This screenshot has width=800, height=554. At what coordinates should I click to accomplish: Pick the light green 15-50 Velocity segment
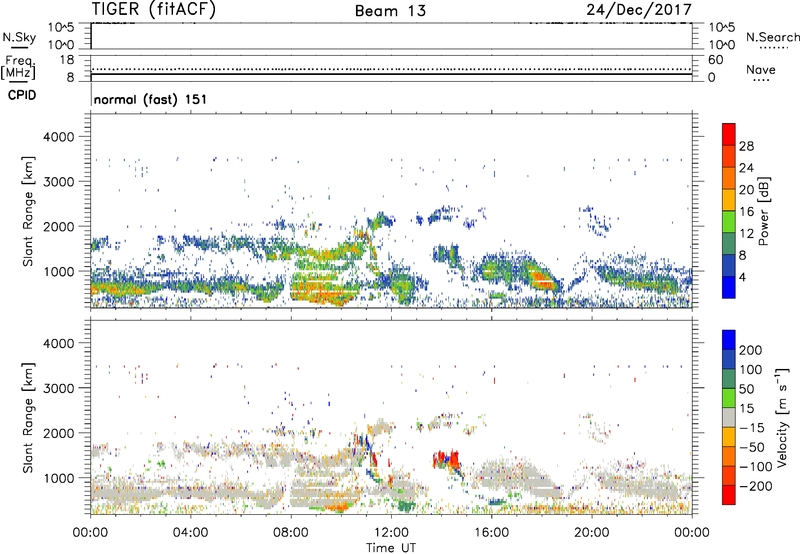pos(729,398)
